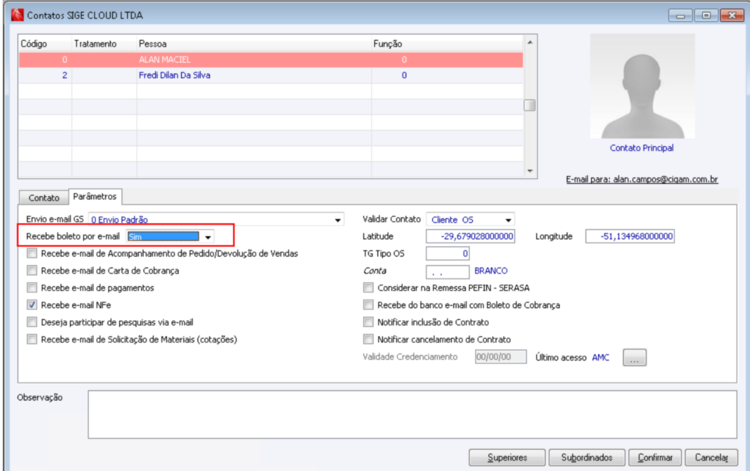This screenshot has width=750, height=471.
Task: Select the Parâmetros tab
Action: 95,197
